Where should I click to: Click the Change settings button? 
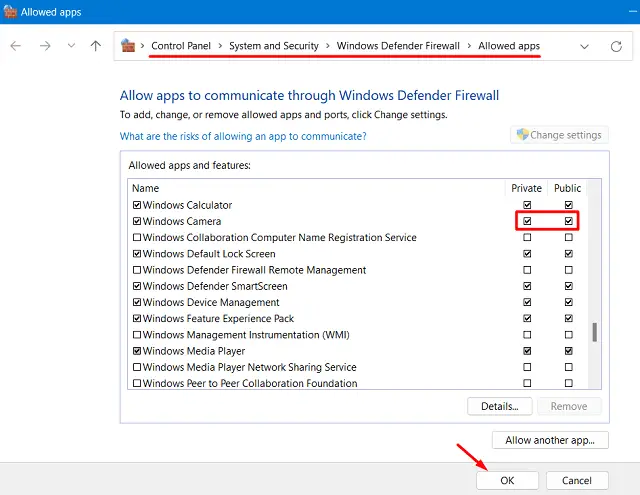click(x=558, y=135)
